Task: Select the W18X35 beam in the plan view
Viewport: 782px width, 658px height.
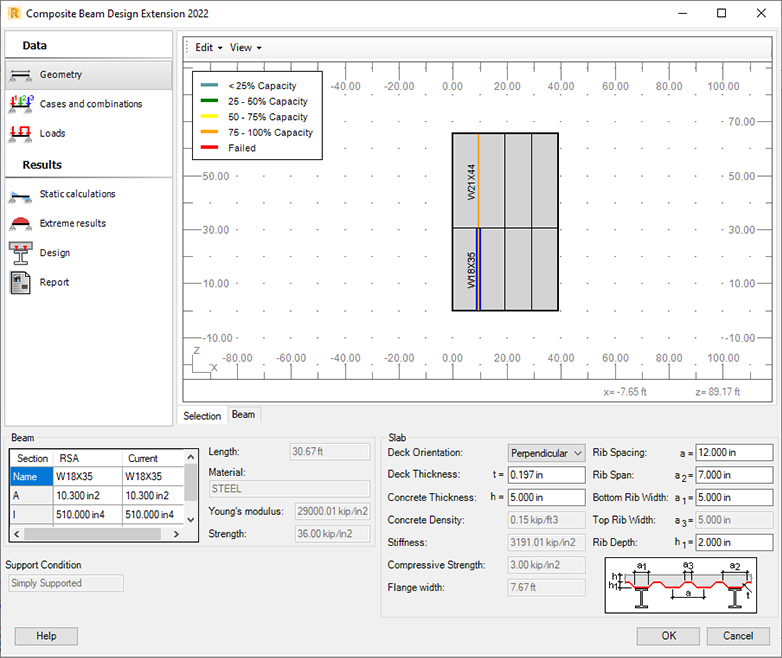Action: point(478,269)
